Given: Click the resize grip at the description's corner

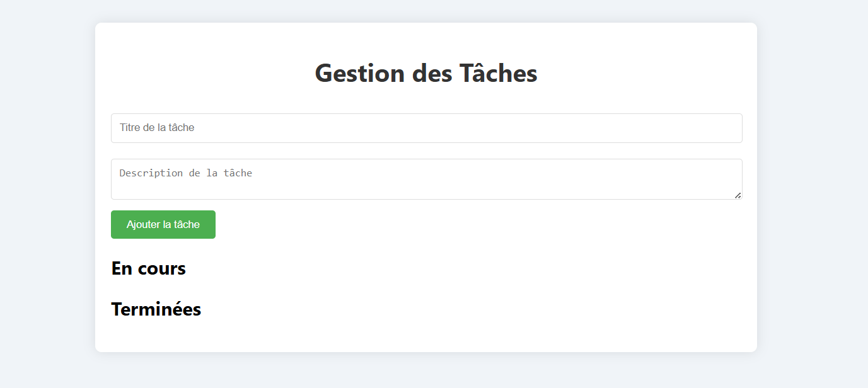Looking at the screenshot, I should (738, 195).
